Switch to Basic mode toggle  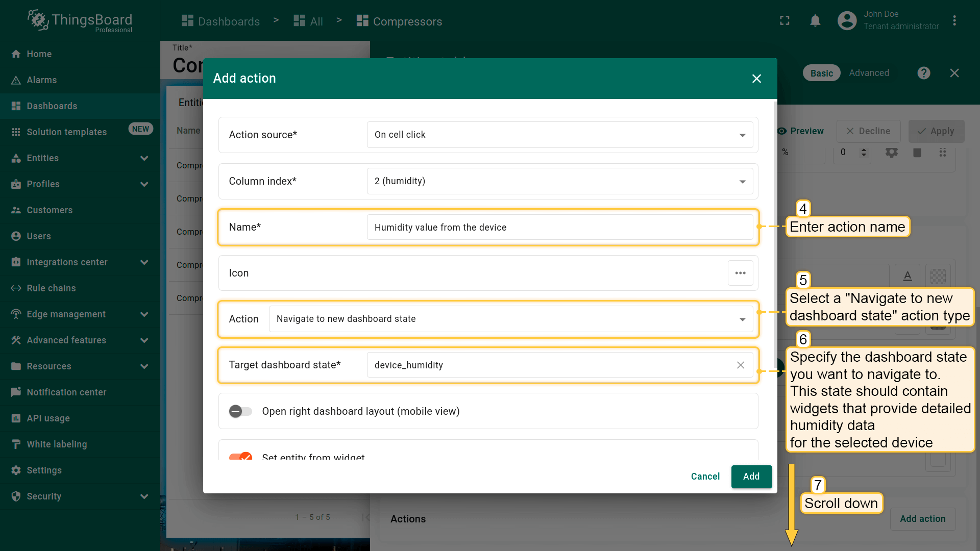tap(821, 73)
